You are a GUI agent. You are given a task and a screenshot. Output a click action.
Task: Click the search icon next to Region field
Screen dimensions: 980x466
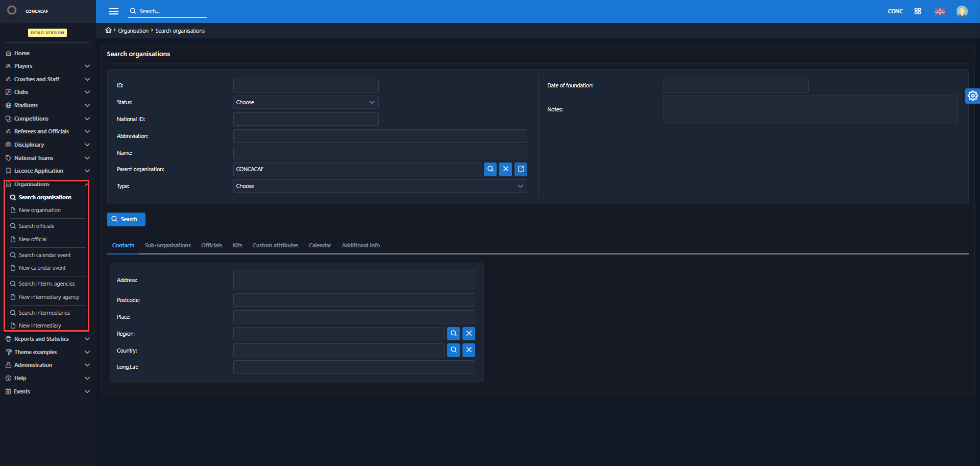point(453,334)
